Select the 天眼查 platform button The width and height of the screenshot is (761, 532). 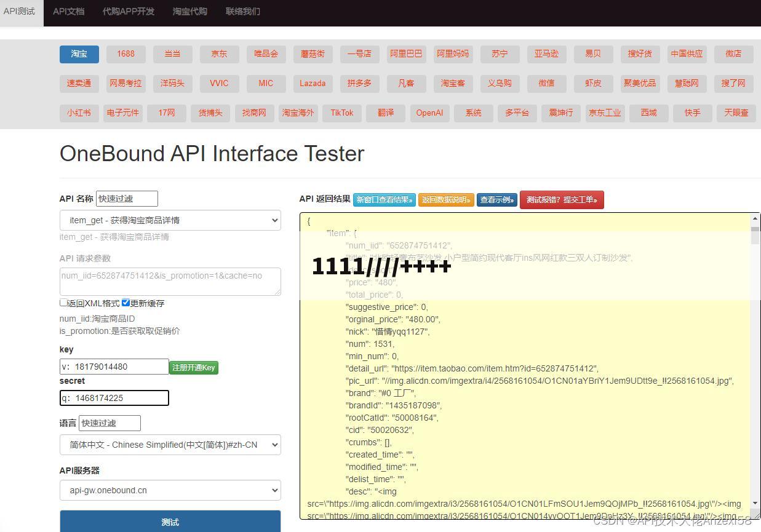pos(736,113)
